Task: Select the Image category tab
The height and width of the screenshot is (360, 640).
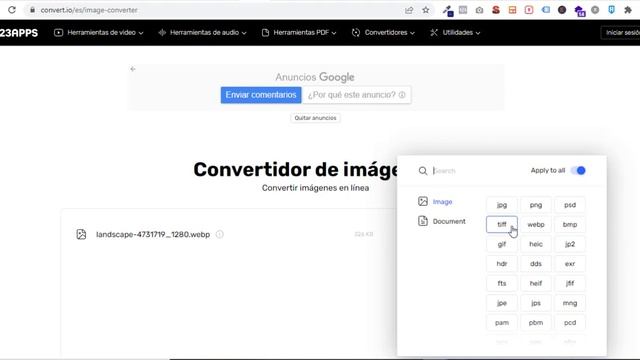Action: pos(435,202)
